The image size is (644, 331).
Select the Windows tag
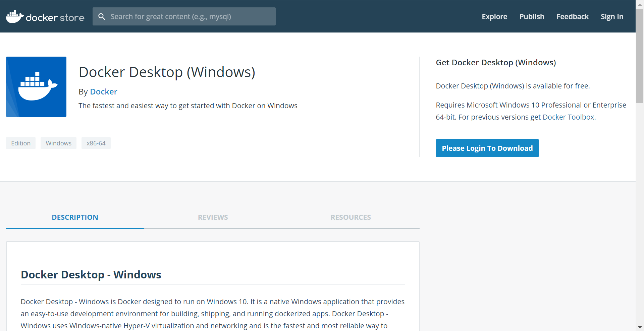click(58, 143)
